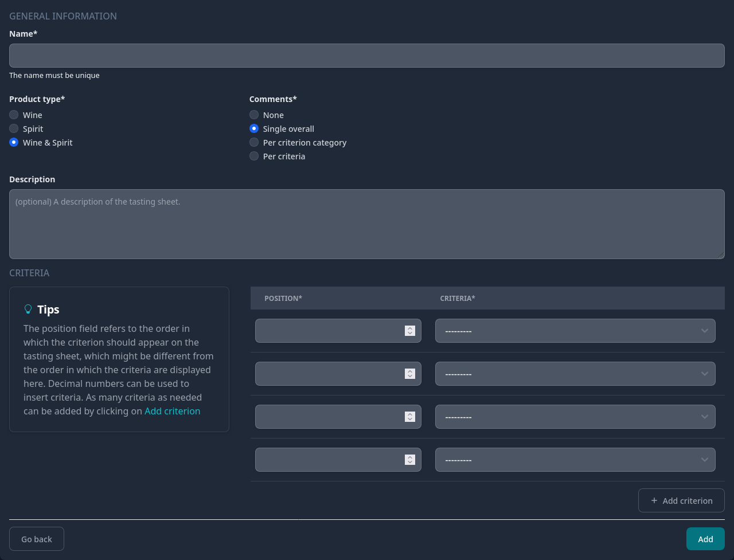Choose the Wine & Spirit radio option

[14, 142]
